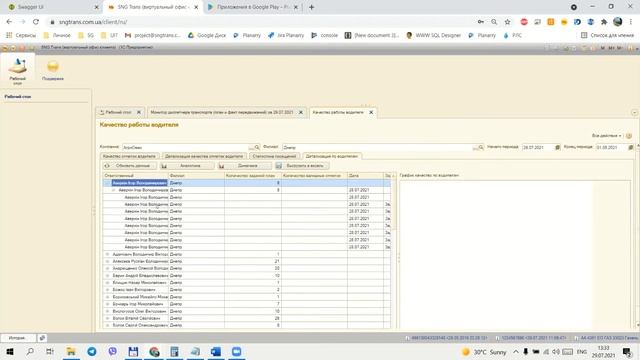Open Viber from the taskbar
640x360 pixels.
(112, 351)
